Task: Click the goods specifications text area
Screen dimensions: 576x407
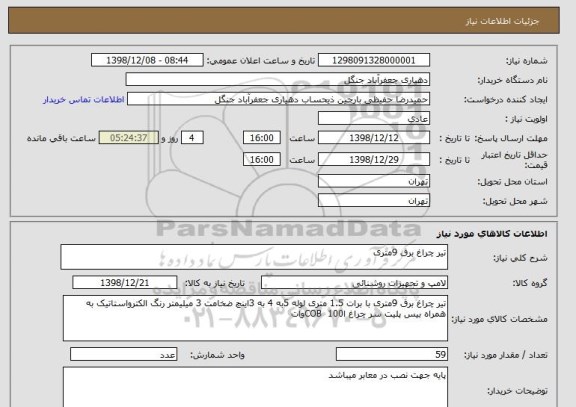Action: pyautogui.click(x=255, y=318)
